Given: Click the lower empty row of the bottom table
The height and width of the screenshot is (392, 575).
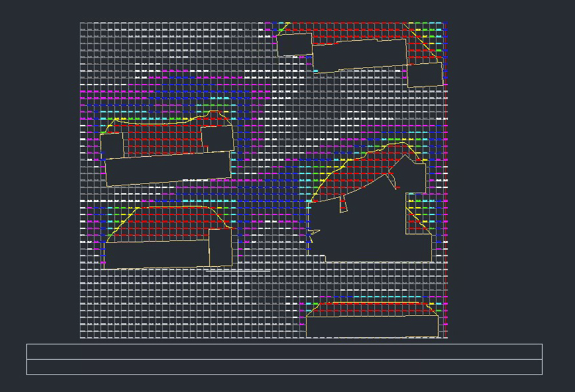Looking at the screenshot, I should tap(284, 367).
